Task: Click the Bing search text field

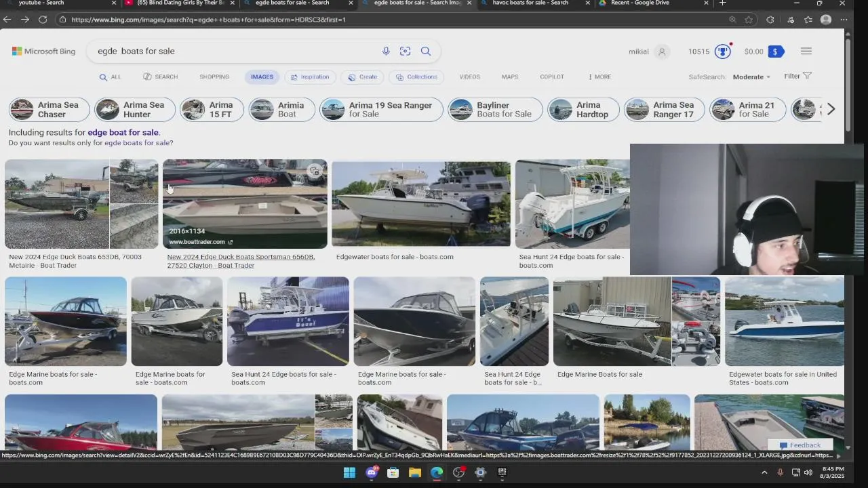Action: (x=234, y=51)
